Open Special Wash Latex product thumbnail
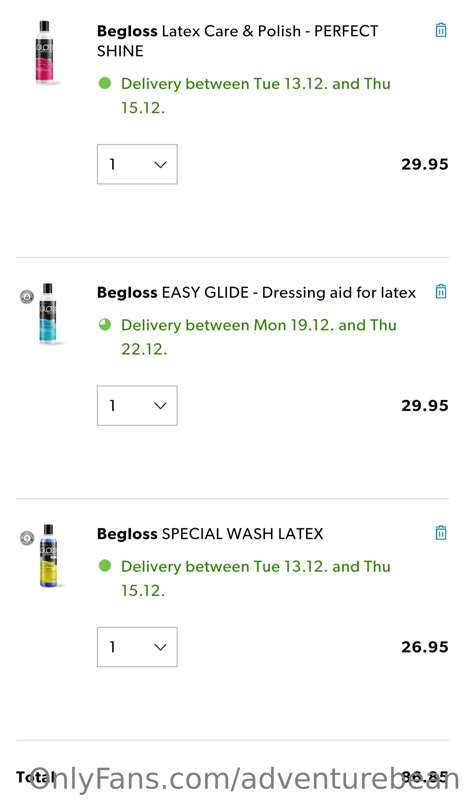The height and width of the screenshot is (800, 465). [x=48, y=555]
